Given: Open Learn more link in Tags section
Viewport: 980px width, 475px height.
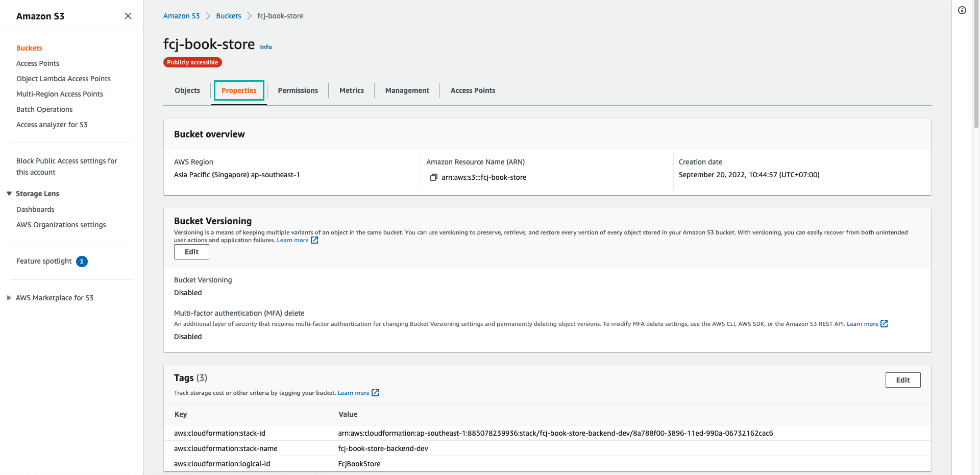Looking at the screenshot, I should [353, 393].
